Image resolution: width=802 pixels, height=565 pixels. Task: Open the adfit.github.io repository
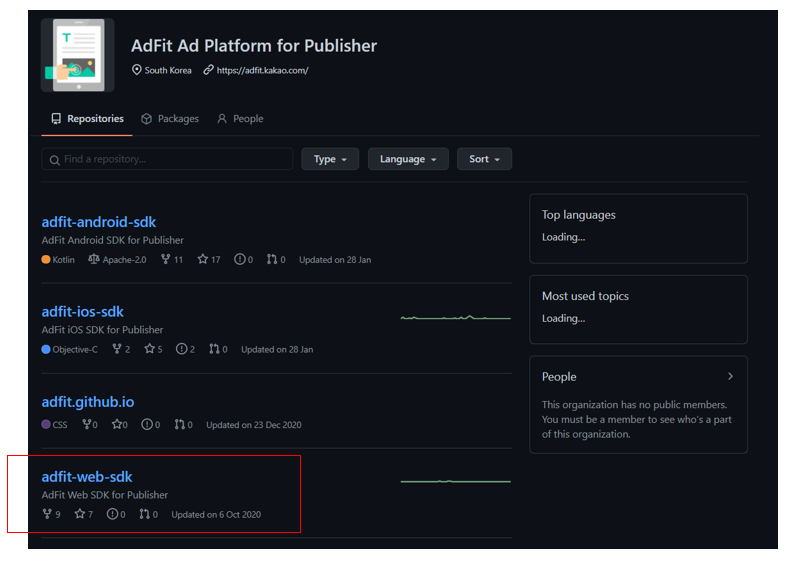pos(88,402)
